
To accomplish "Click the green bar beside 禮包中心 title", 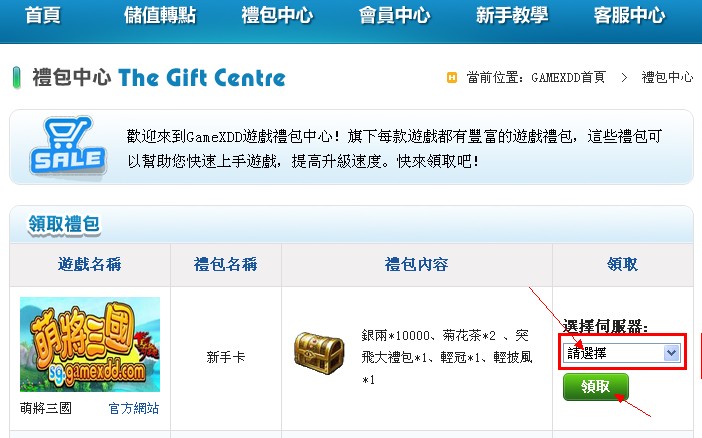I will tap(17, 77).
